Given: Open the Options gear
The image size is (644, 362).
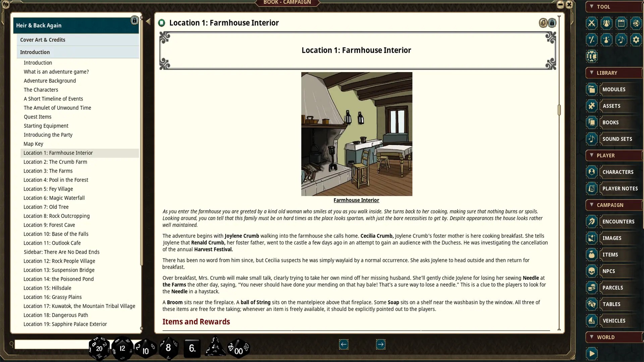Looking at the screenshot, I should click(636, 40).
